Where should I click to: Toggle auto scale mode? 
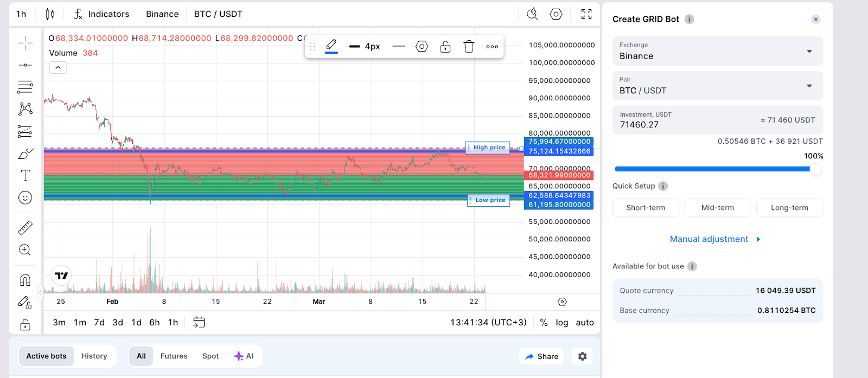[585, 322]
